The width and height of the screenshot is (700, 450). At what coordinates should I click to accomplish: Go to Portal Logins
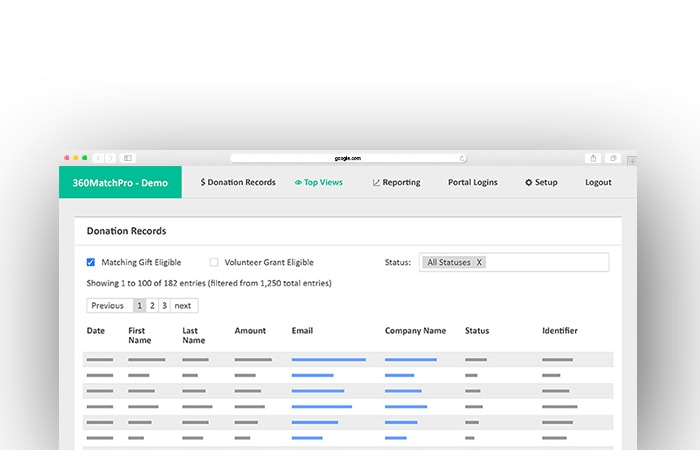point(472,183)
